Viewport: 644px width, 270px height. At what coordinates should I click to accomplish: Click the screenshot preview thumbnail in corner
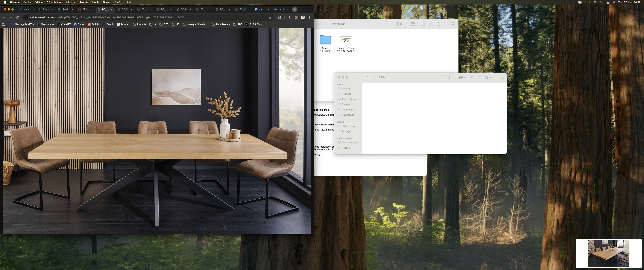608,253
